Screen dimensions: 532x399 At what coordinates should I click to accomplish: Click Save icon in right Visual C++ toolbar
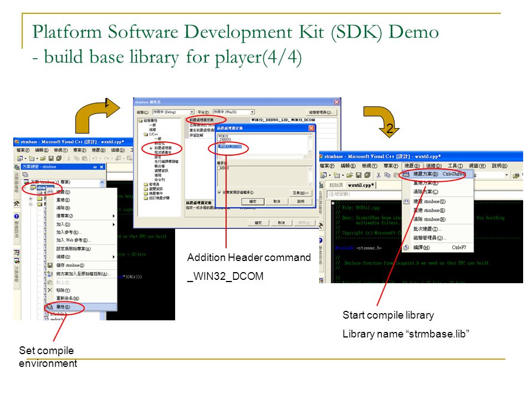(x=359, y=175)
